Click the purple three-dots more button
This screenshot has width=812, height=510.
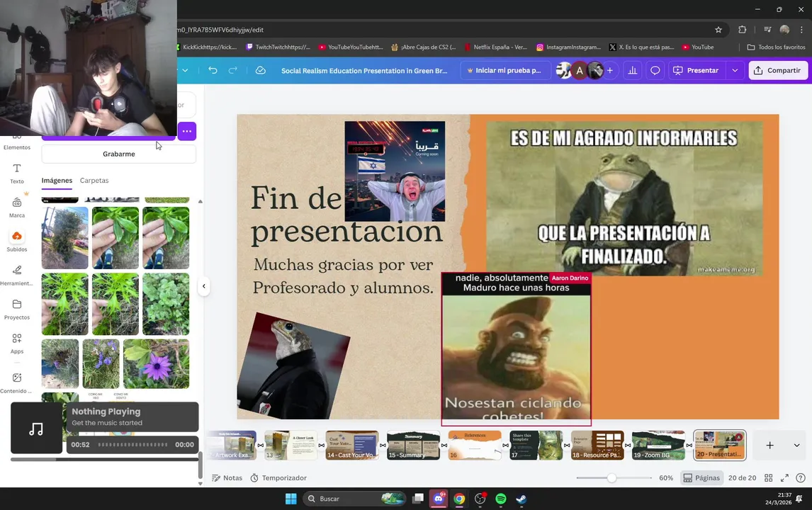tap(187, 131)
